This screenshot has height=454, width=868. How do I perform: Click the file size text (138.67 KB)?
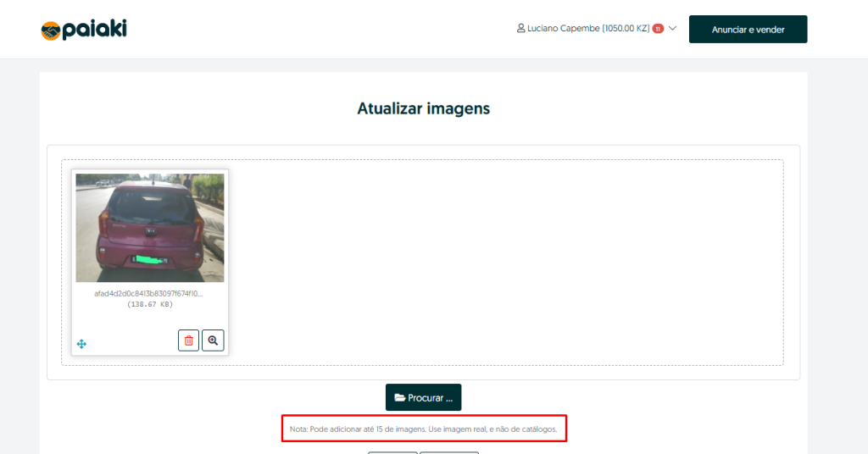click(x=150, y=305)
